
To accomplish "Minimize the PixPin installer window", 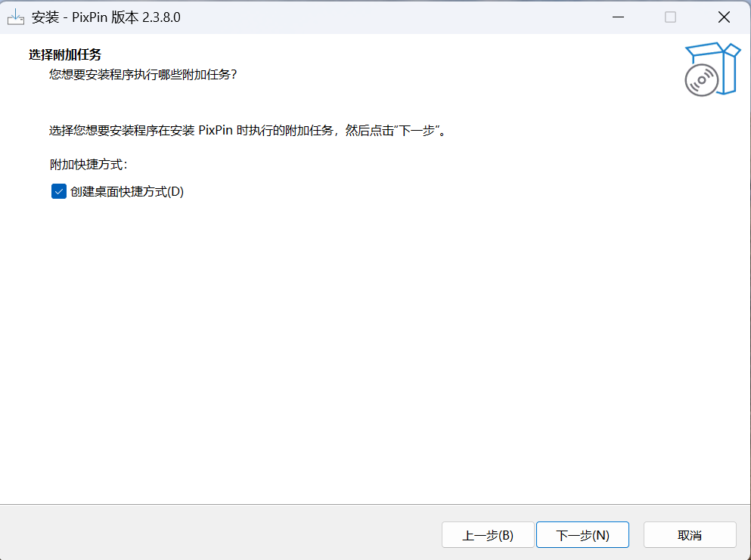I will pyautogui.click(x=618, y=17).
